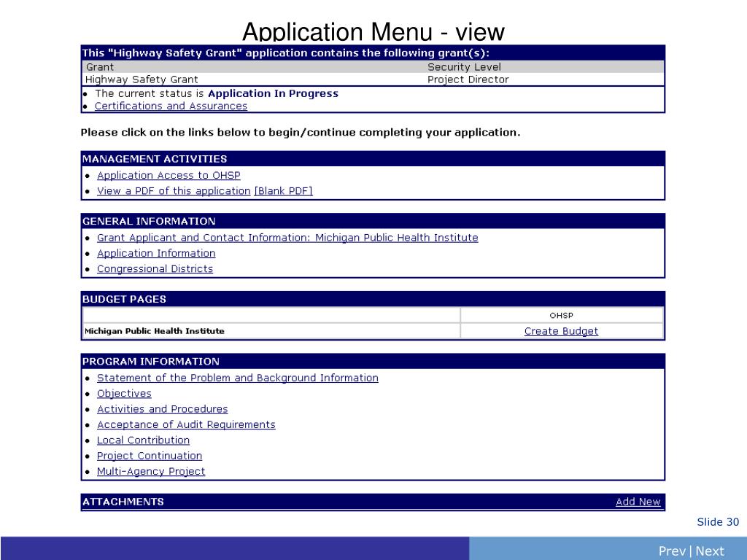The image size is (747, 560).
Task: Open the Application Information link
Action: pos(156,253)
